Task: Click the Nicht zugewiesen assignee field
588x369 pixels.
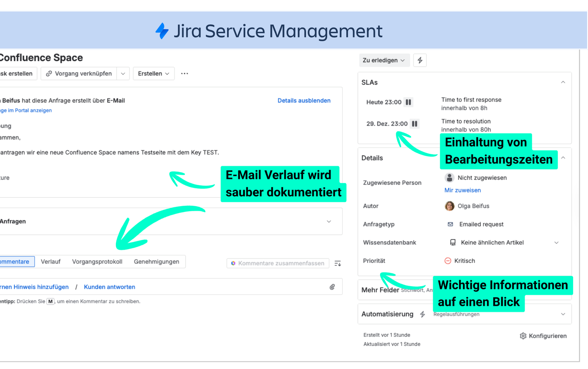Action: (x=482, y=178)
